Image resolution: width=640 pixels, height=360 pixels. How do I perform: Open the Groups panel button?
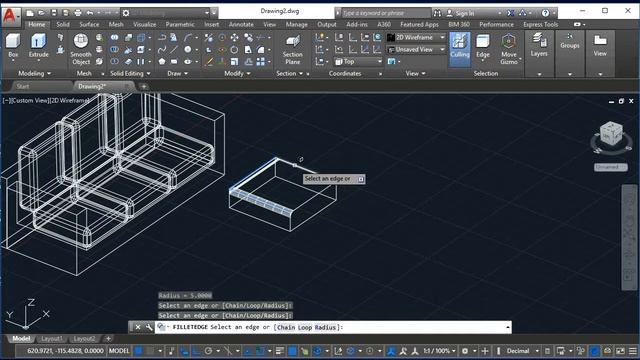[570, 41]
